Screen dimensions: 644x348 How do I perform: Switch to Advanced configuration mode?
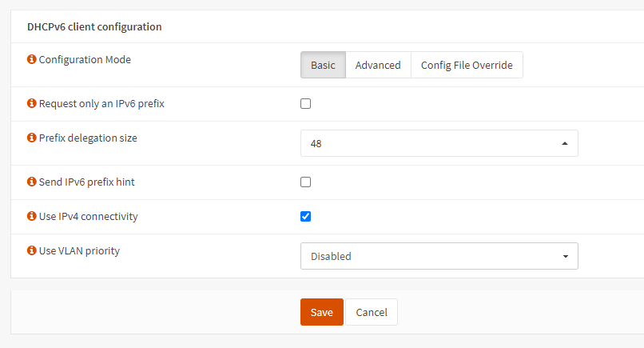pos(378,65)
